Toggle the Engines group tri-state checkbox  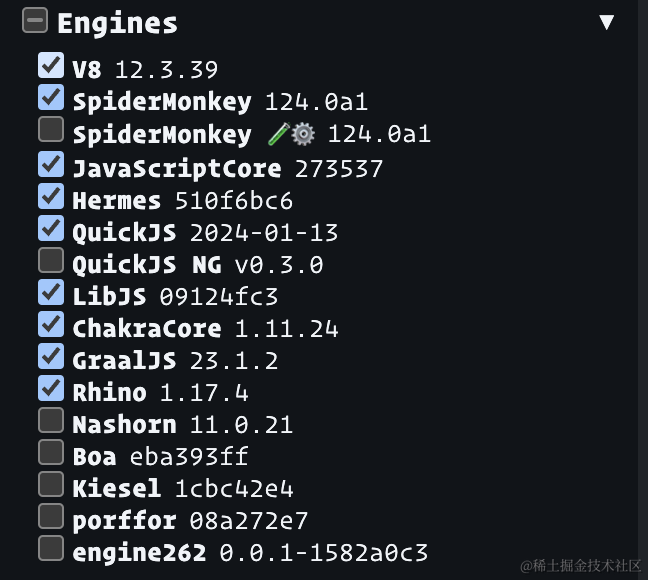(35, 20)
